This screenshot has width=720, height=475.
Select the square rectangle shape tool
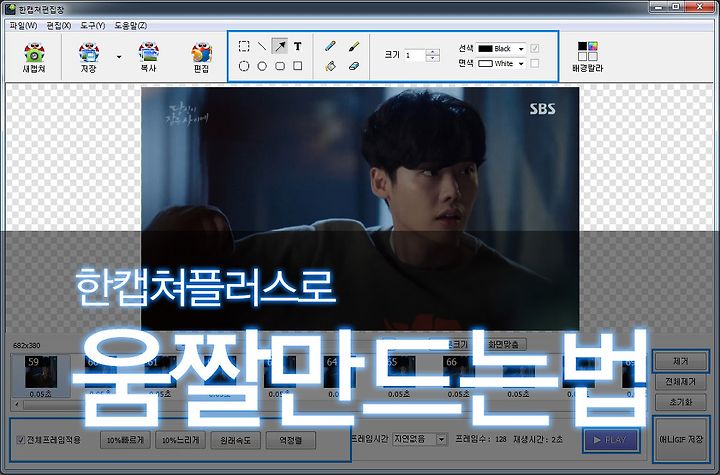tap(298, 66)
